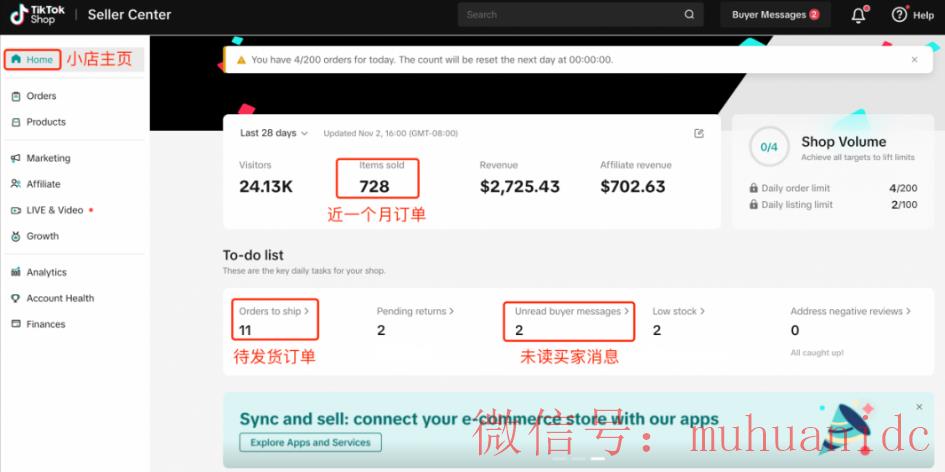Expand the Last 28 days dropdown

274,133
